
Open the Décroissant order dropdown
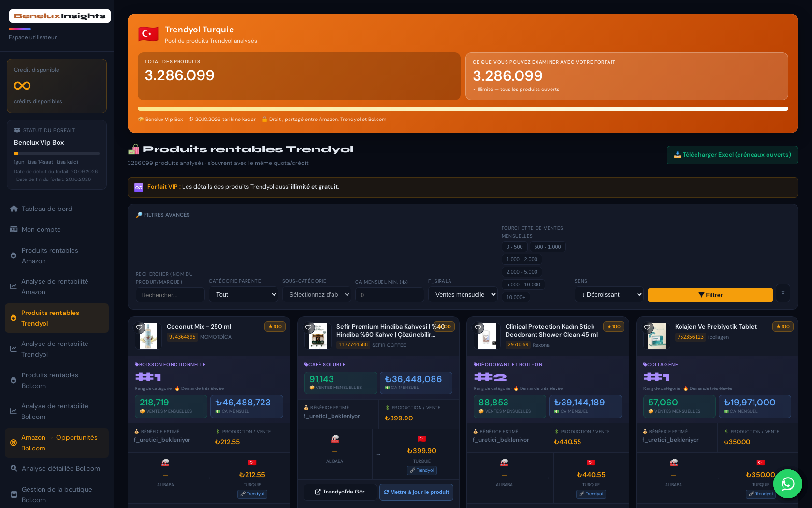(x=609, y=295)
